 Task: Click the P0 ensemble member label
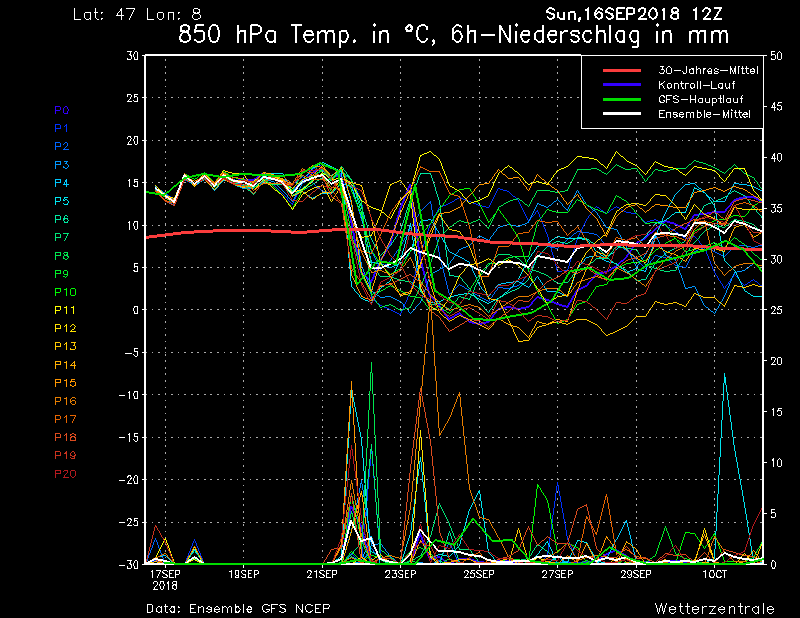[62, 110]
